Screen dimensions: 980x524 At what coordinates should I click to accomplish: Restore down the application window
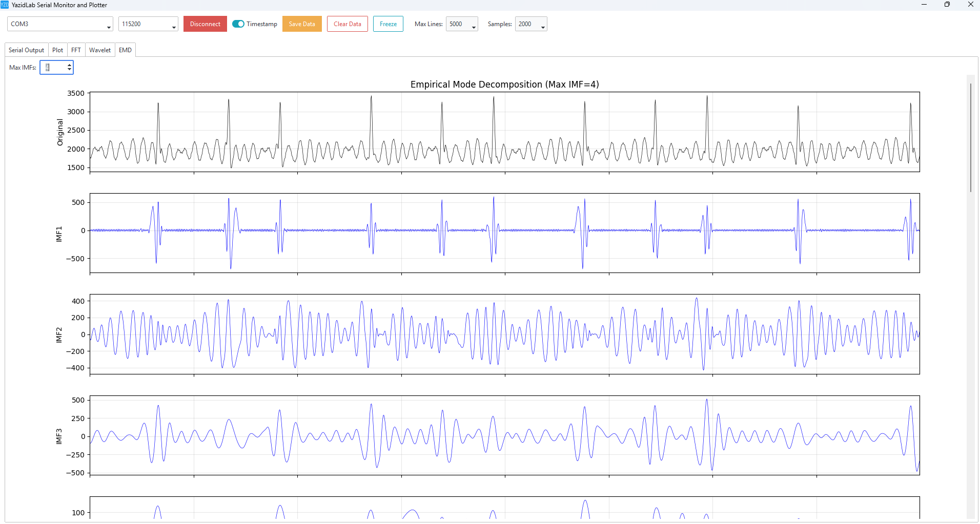[x=947, y=5]
